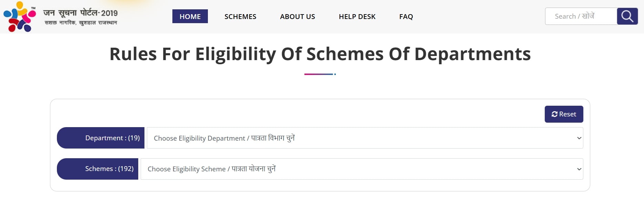Click the magnifier search icon button
Screen dimensions: 644x209
point(627,16)
